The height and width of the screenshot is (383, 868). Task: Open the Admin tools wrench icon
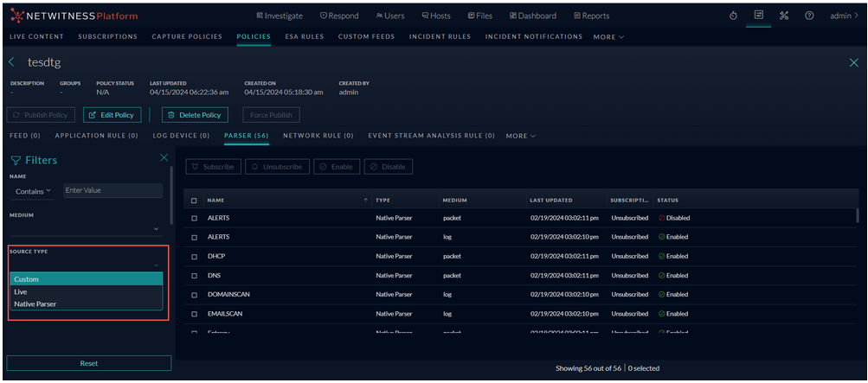(784, 16)
